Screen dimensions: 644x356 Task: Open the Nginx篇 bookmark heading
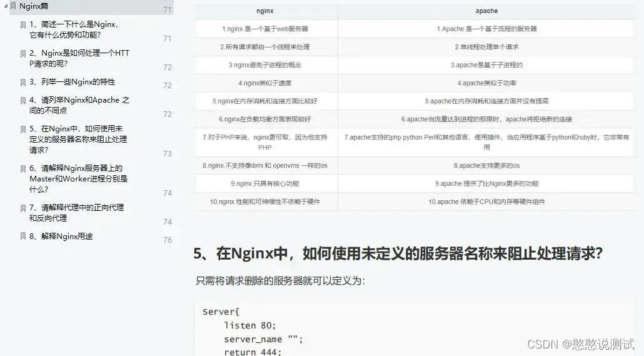34,6
